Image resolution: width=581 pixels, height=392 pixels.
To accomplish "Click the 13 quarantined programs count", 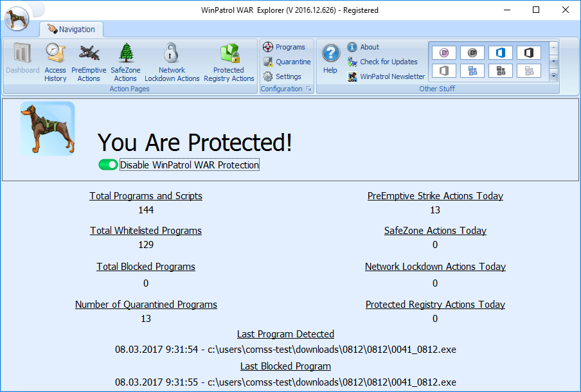I will 146,319.
